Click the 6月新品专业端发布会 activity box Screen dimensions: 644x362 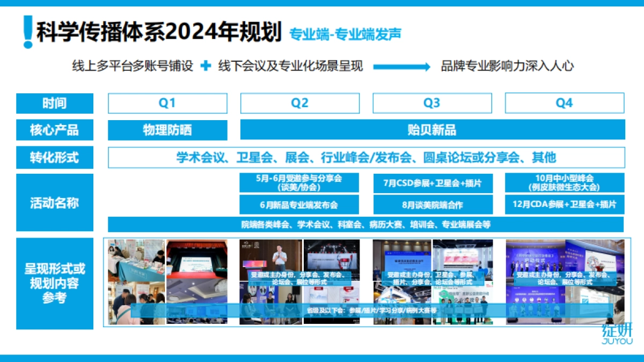301,204
